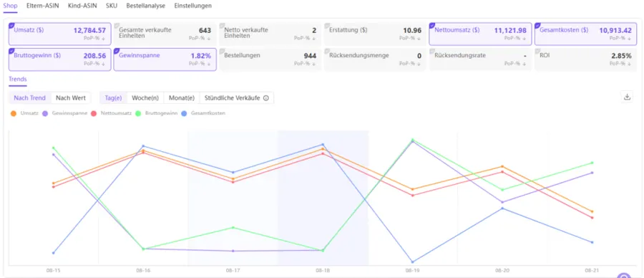Select the Monat(e) interval

[x=182, y=98]
